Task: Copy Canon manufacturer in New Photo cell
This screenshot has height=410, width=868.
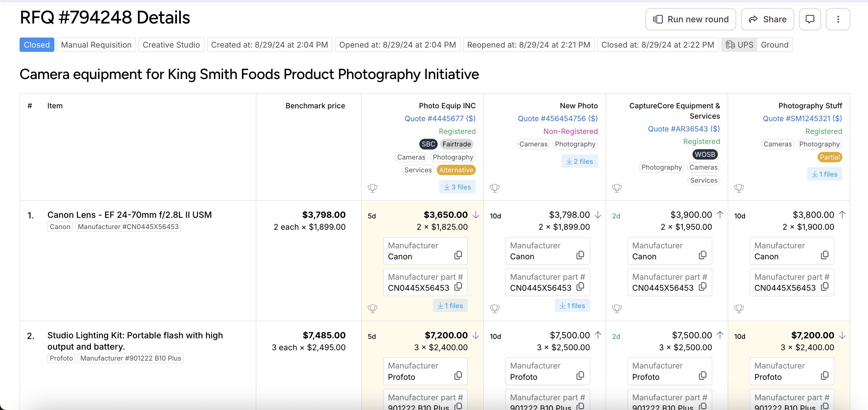Action: point(580,255)
